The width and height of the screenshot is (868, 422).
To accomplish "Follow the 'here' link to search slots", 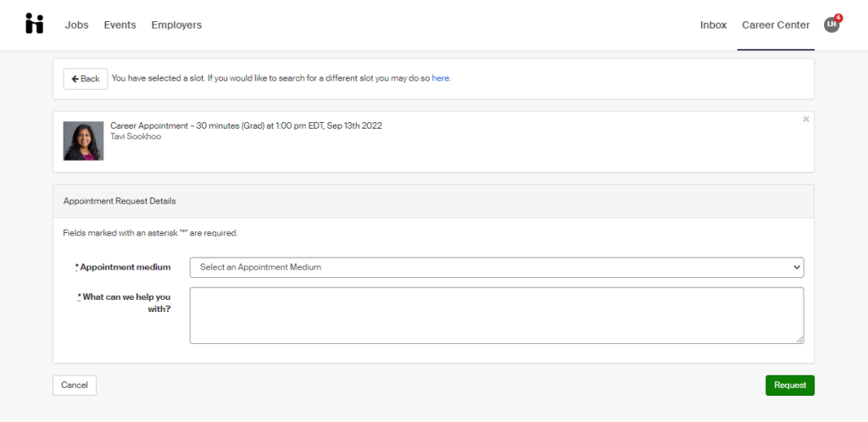I will coord(441,79).
